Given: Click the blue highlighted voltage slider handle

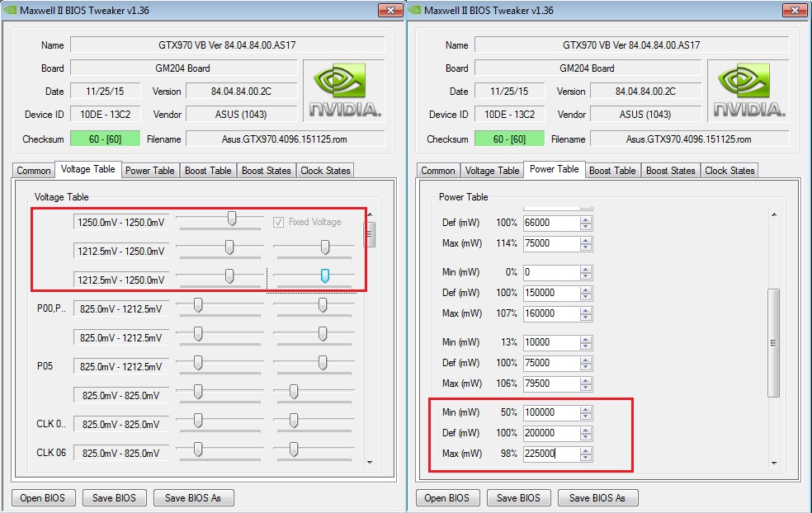Looking at the screenshot, I should tap(324, 276).
